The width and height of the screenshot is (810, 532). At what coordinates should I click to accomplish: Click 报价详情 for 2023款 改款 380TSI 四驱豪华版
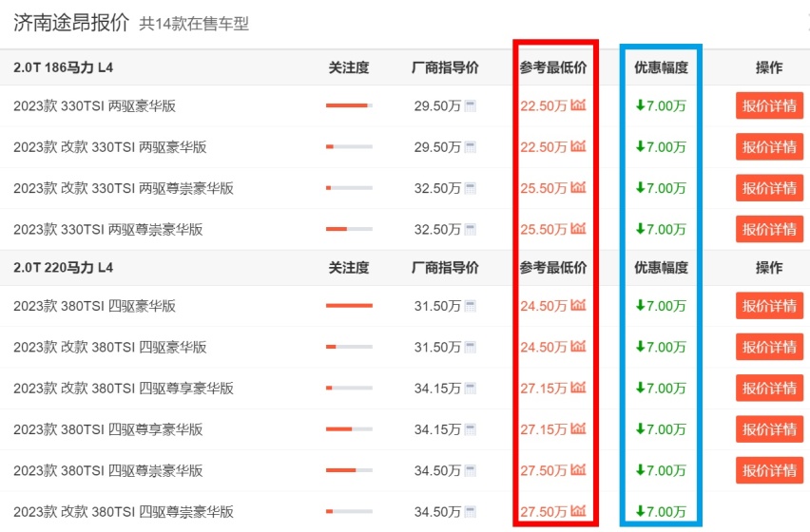pos(769,348)
